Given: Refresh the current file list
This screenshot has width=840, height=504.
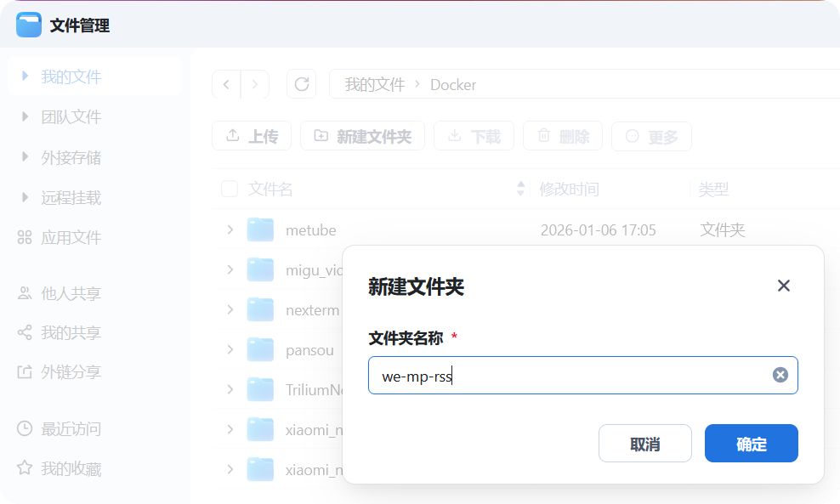Looking at the screenshot, I should [x=301, y=84].
